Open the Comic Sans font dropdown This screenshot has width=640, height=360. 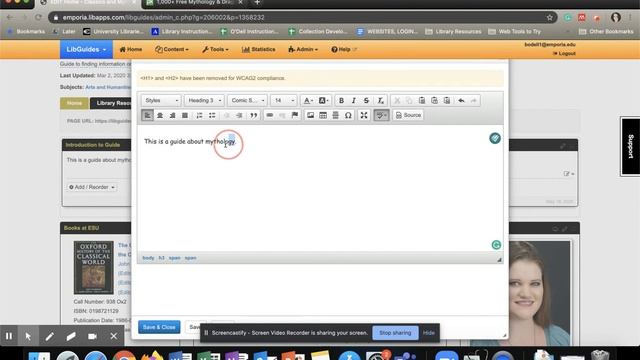[x=247, y=100]
